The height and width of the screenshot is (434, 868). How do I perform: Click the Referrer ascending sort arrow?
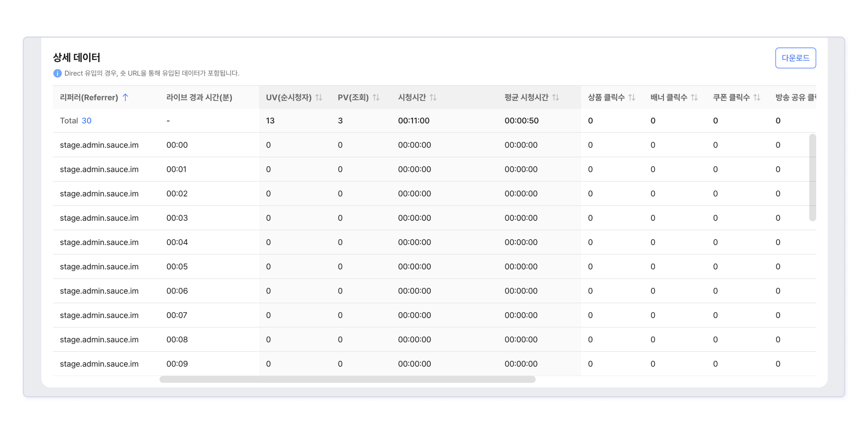click(x=125, y=97)
